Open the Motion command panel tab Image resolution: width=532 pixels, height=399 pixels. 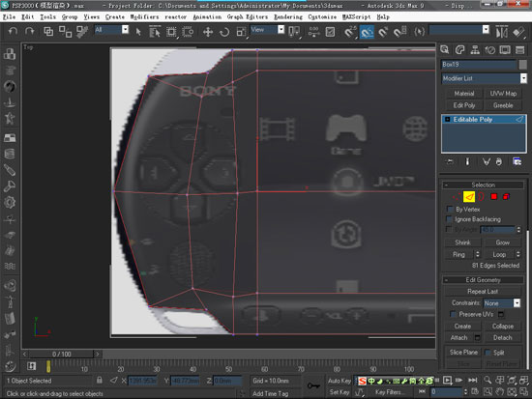490,50
